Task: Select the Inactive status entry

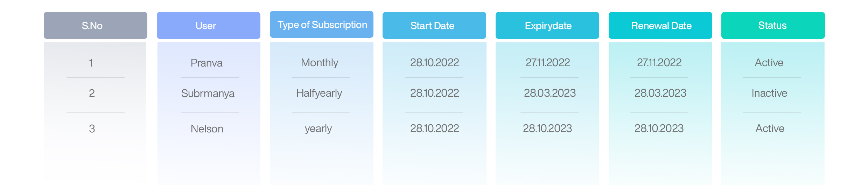Action: 769,93
